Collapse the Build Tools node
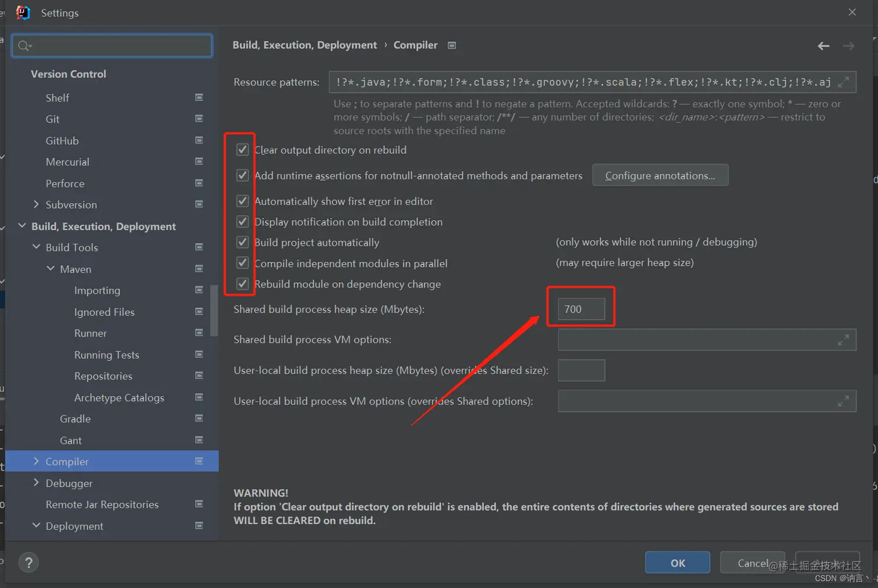878x588 pixels. 36,247
